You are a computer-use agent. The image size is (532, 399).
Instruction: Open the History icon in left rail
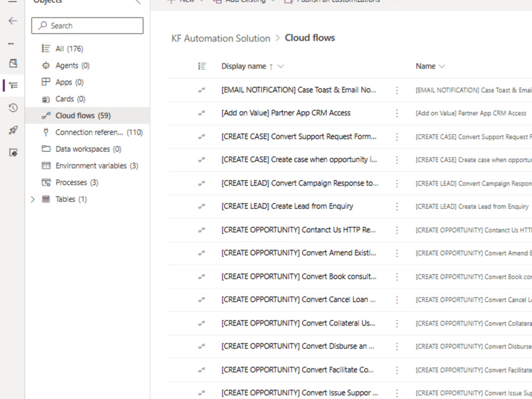tap(13, 108)
